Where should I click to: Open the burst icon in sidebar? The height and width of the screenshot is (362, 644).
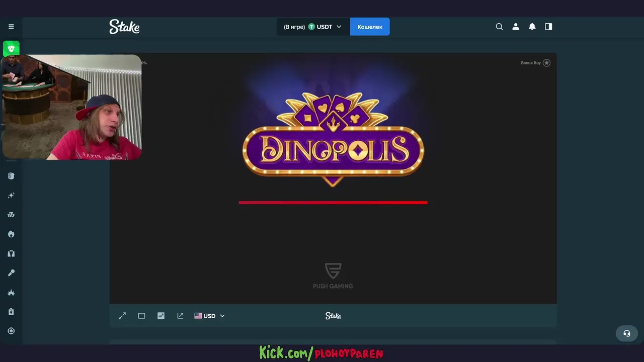pos(11,292)
